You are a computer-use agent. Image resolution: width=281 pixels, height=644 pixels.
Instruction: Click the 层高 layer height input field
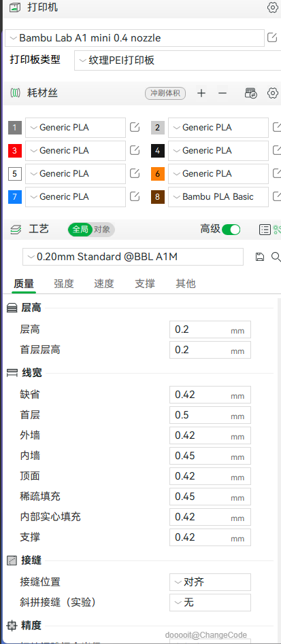pos(210,329)
